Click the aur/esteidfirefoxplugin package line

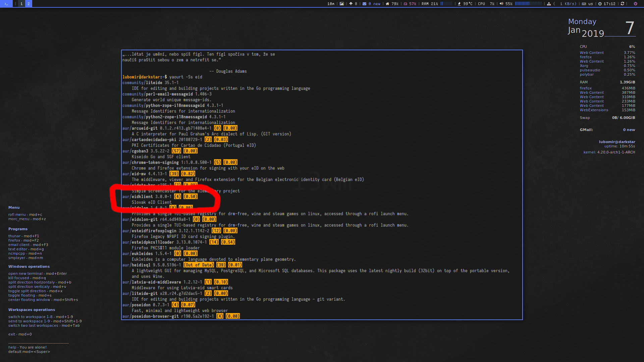tap(180, 231)
